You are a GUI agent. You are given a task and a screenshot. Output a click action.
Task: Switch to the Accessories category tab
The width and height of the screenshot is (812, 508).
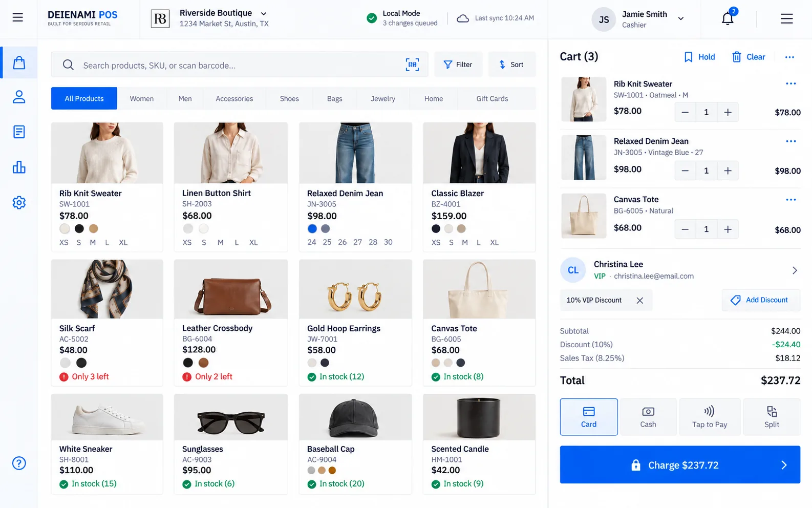pyautogui.click(x=234, y=98)
